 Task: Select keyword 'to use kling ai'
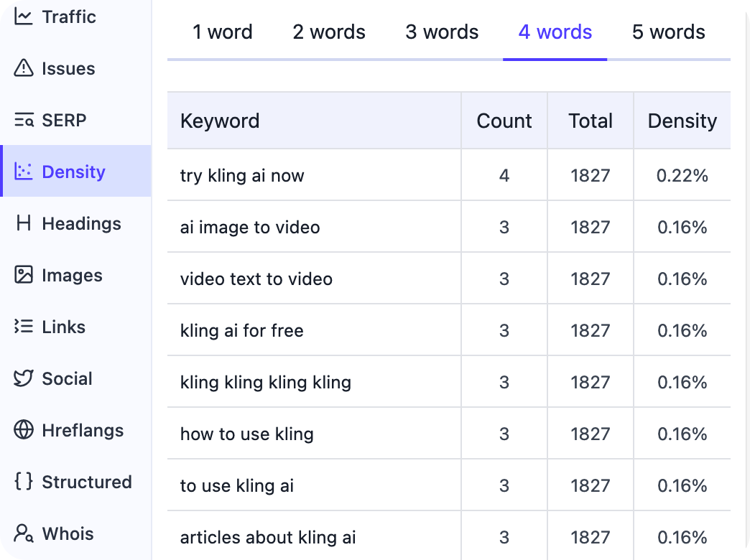237,485
